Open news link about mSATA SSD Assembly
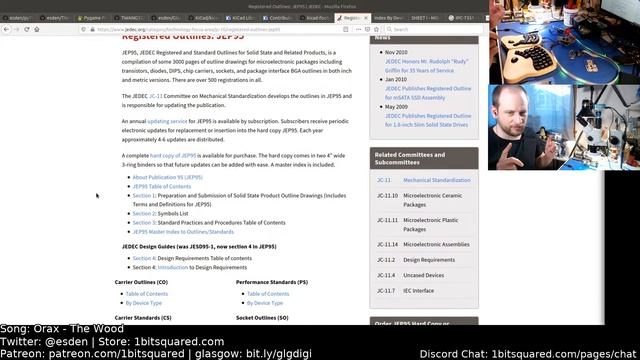 (x=428, y=93)
